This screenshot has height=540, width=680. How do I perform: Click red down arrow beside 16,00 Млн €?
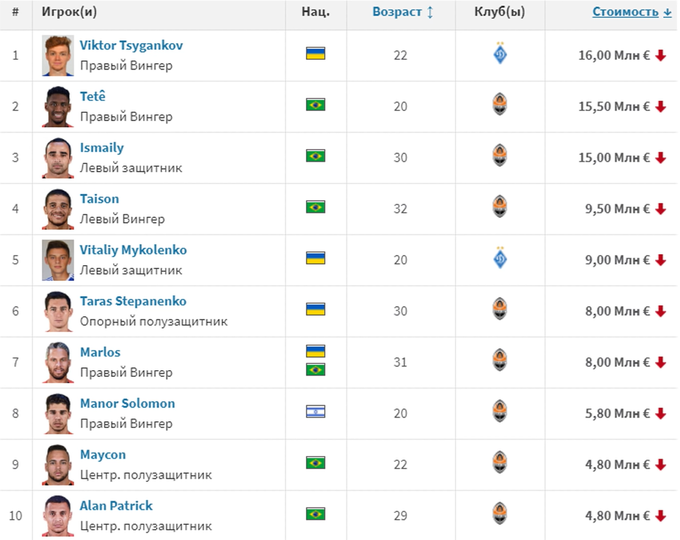661,55
